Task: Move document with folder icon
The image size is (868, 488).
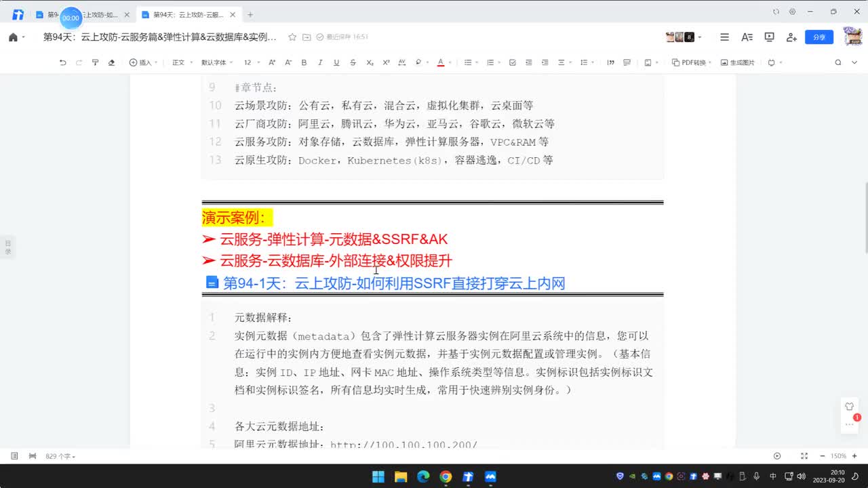Action: pyautogui.click(x=307, y=37)
